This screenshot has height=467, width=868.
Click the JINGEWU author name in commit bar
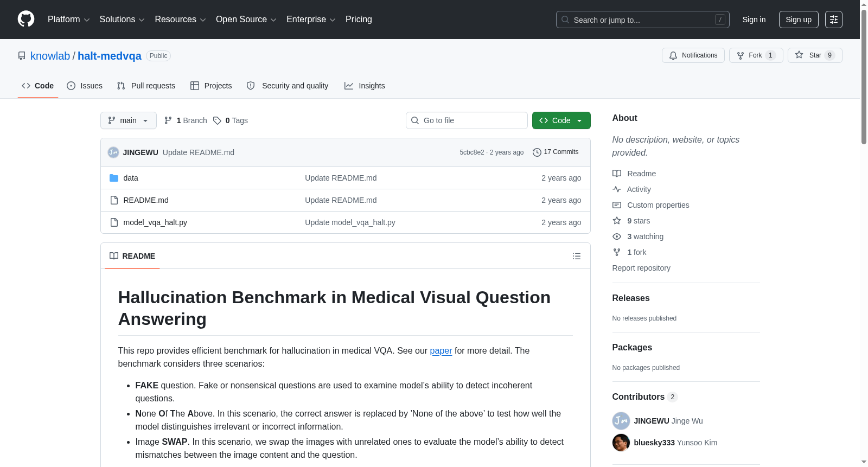pyautogui.click(x=141, y=152)
